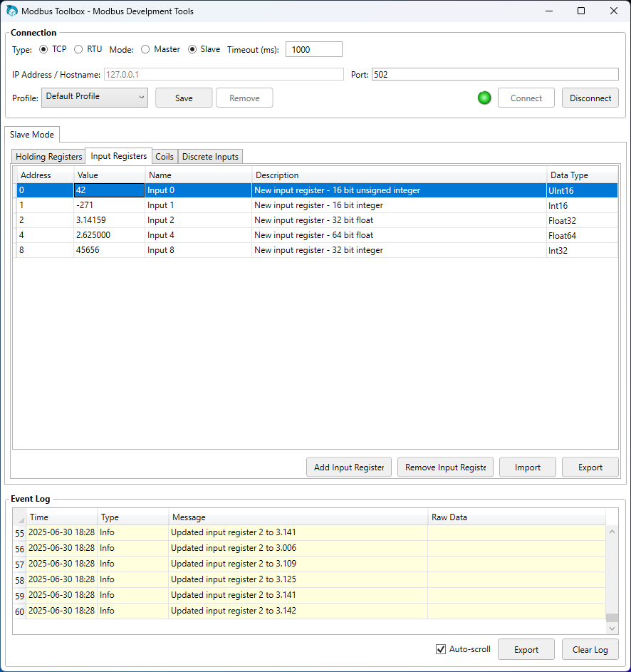Select the Slave mode radio button
This screenshot has width=631, height=672.
pyautogui.click(x=192, y=49)
